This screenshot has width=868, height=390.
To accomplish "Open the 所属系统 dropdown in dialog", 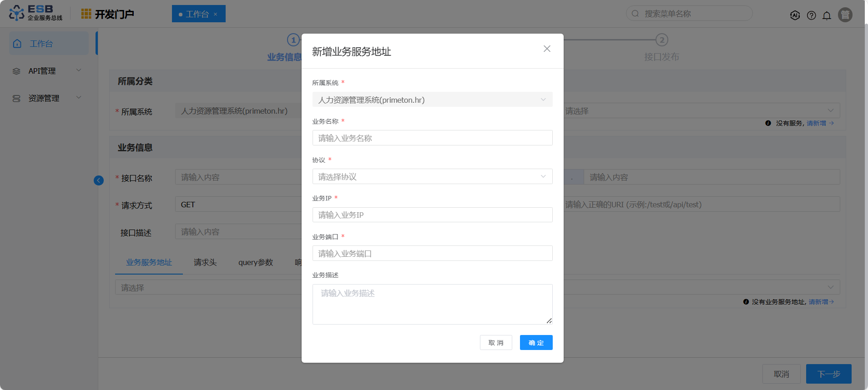I will click(x=432, y=100).
